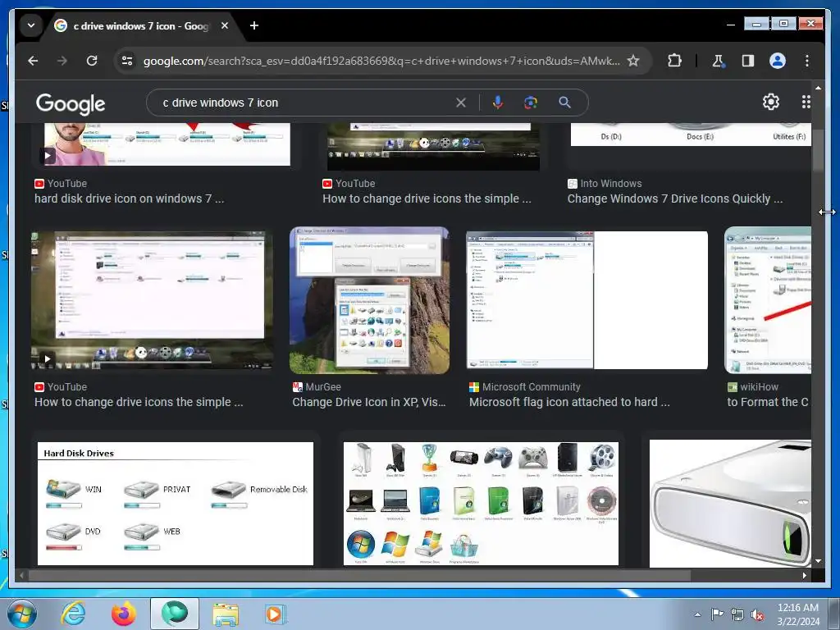Open the tab search dropdown arrow
840x630 pixels.
(x=31, y=25)
